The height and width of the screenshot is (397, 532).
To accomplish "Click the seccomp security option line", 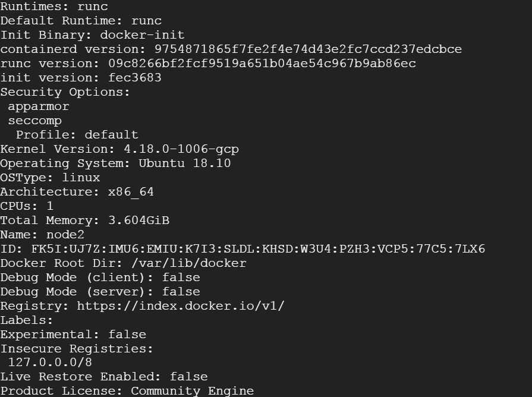I will point(35,121).
